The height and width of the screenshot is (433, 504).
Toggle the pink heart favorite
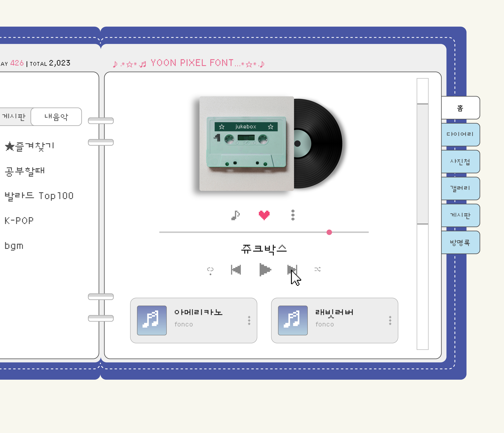264,215
